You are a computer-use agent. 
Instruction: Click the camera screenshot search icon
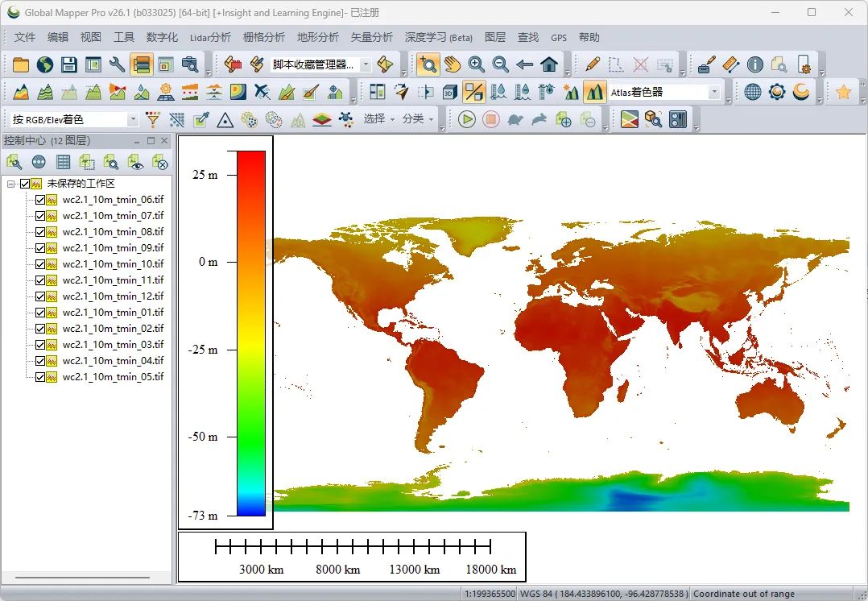coord(190,64)
